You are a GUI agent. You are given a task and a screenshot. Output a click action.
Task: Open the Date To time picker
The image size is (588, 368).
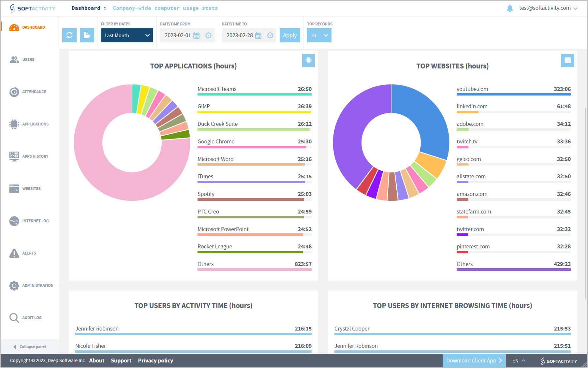271,35
